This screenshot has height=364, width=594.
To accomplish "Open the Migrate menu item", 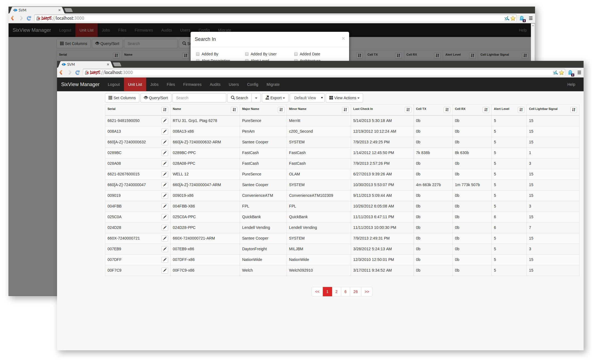I will (x=273, y=84).
